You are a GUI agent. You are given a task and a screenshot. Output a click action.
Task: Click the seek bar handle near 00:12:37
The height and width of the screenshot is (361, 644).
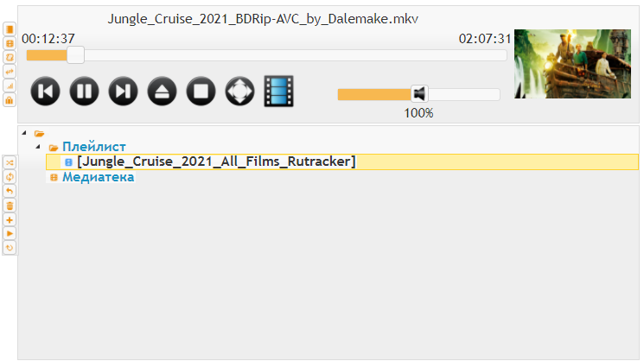75,55
